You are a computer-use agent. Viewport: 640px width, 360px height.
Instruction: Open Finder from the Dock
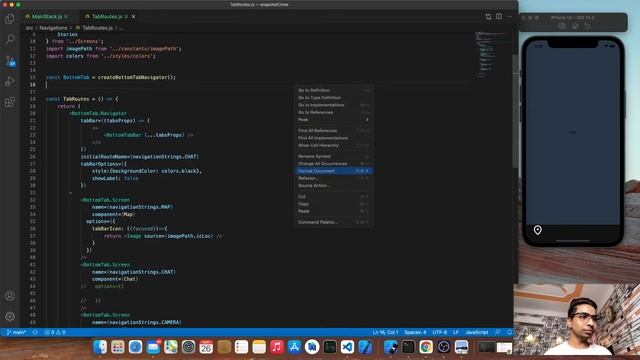pos(100,347)
